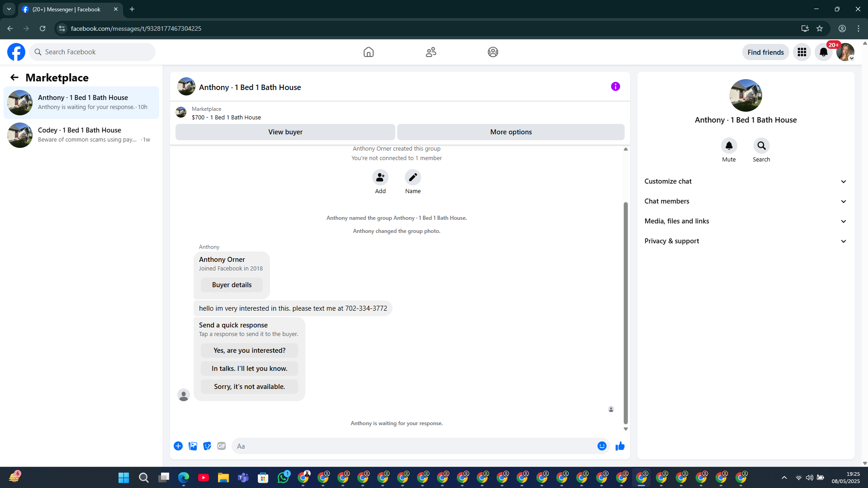Send 'Sorry, it's not available.' response

pyautogui.click(x=249, y=387)
